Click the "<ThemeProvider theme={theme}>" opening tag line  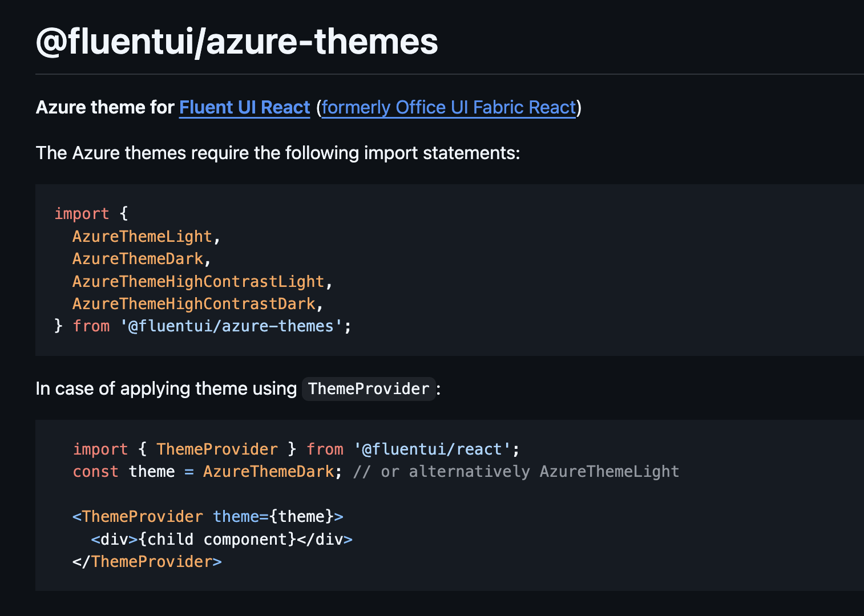click(x=208, y=516)
